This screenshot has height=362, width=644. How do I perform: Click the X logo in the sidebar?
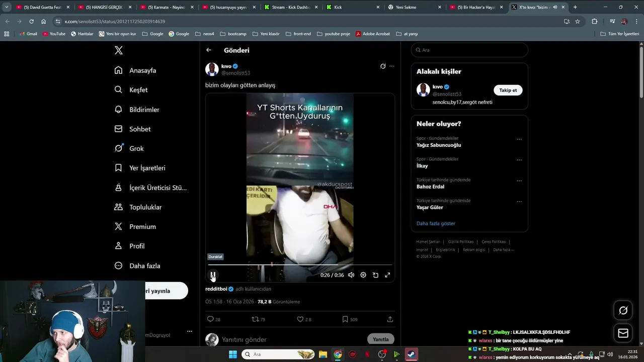[x=118, y=50]
